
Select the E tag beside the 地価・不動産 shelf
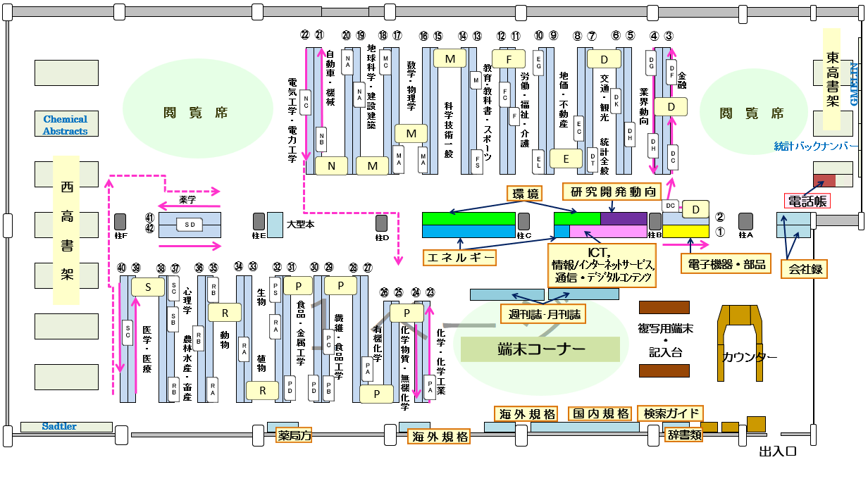tap(566, 159)
